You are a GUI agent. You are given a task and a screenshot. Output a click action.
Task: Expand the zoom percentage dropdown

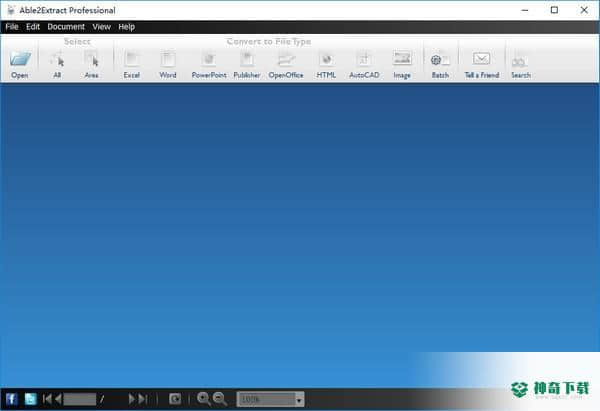[299, 400]
